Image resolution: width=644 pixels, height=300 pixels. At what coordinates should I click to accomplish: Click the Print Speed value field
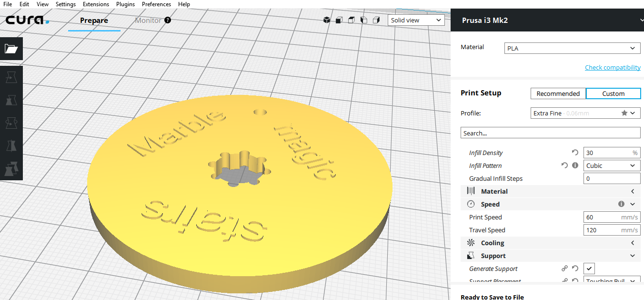[x=612, y=217]
